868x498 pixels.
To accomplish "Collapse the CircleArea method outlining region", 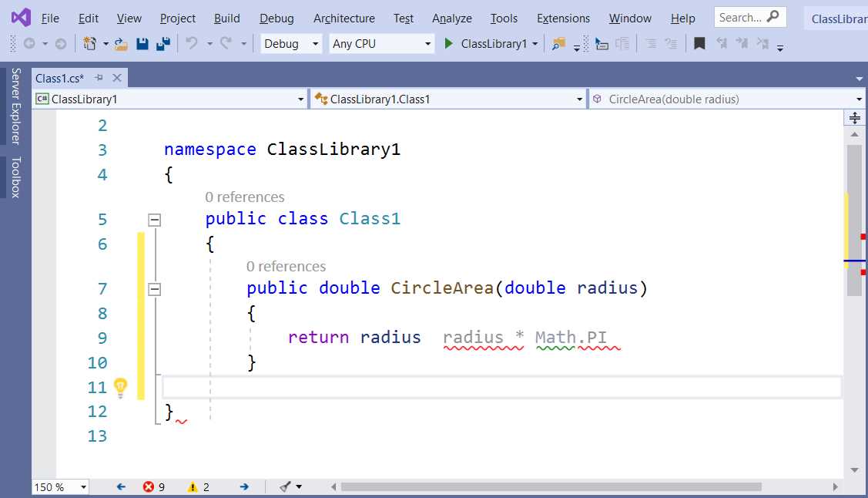I will [x=155, y=289].
